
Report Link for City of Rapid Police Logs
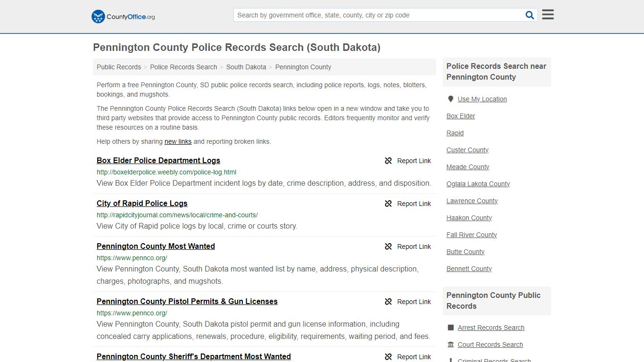[414, 204]
